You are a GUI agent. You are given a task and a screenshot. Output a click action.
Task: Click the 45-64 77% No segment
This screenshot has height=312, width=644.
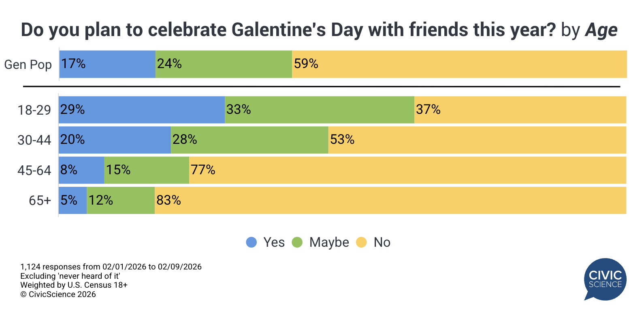[407, 170]
